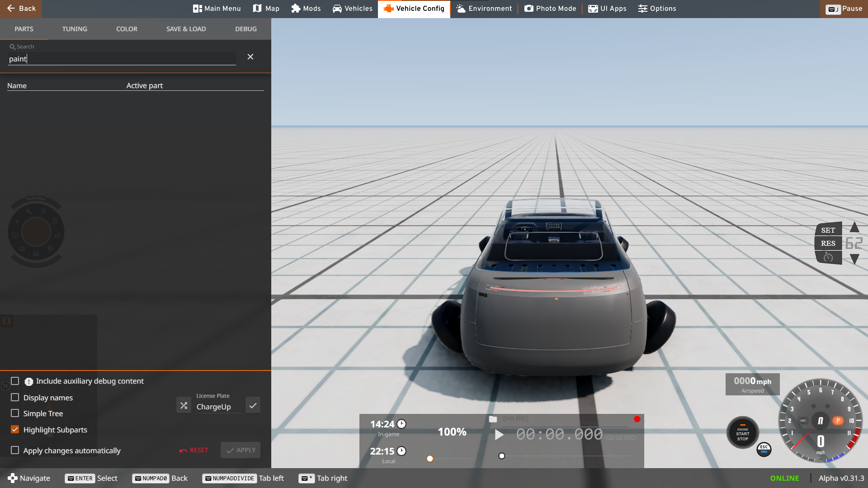
Task: Click the Name column header
Action: pos(17,86)
